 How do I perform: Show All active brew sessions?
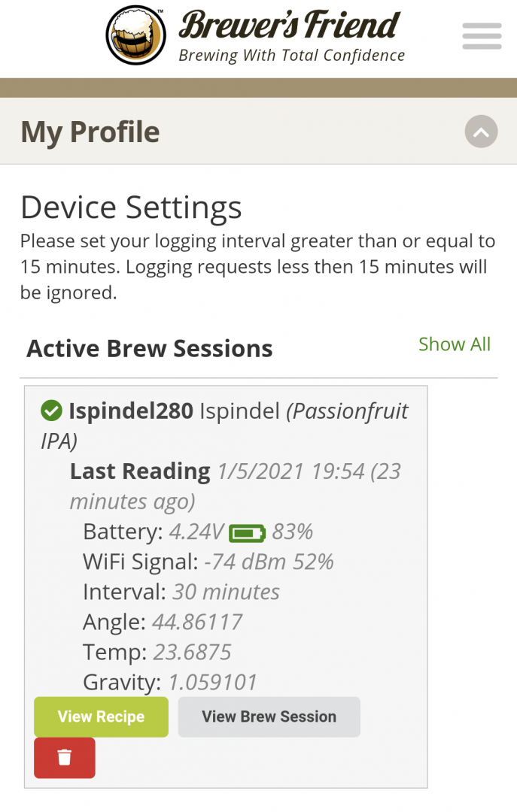tap(455, 344)
